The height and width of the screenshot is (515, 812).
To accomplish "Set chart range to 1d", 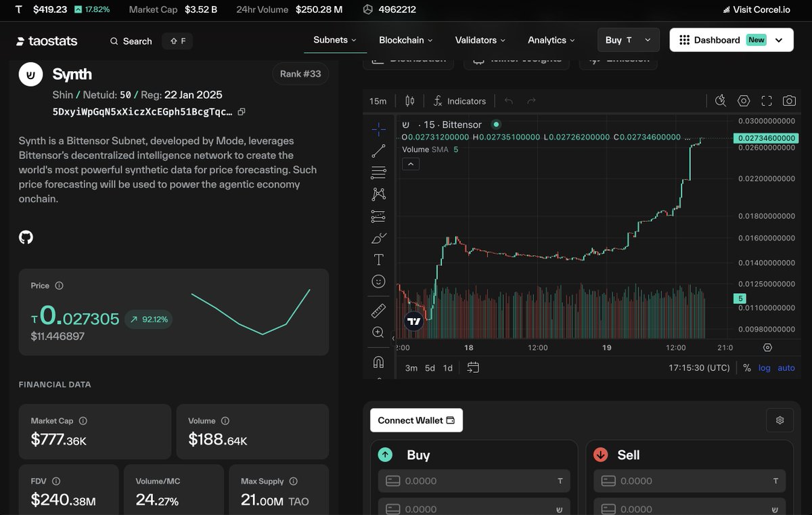I will pyautogui.click(x=447, y=368).
